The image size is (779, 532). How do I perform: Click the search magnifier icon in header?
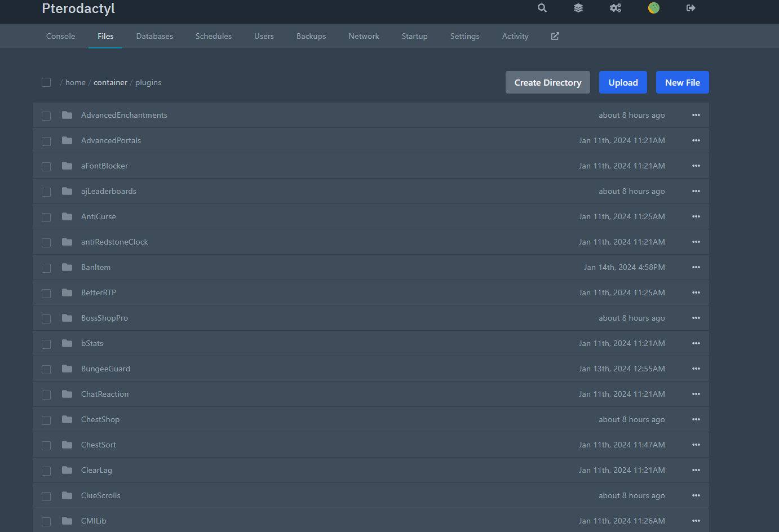[x=542, y=8]
